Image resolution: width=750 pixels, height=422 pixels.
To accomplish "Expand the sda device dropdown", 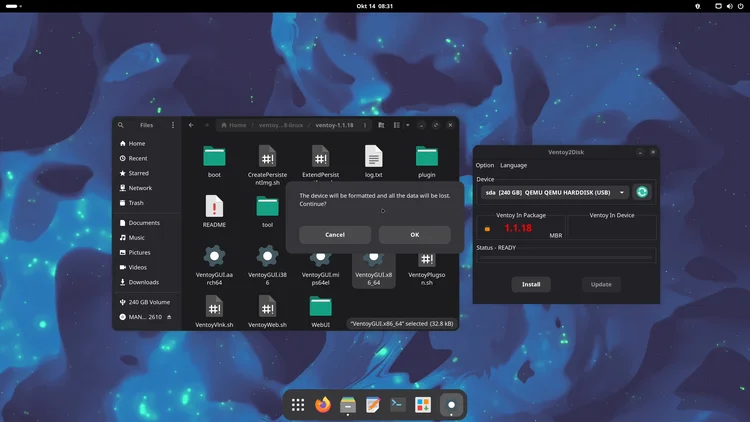I will [x=555, y=192].
